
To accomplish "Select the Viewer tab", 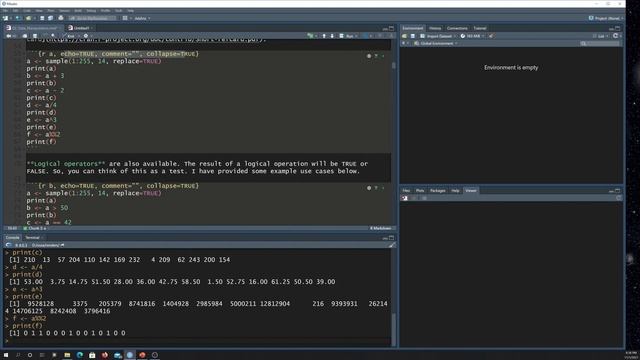I will [x=471, y=191].
